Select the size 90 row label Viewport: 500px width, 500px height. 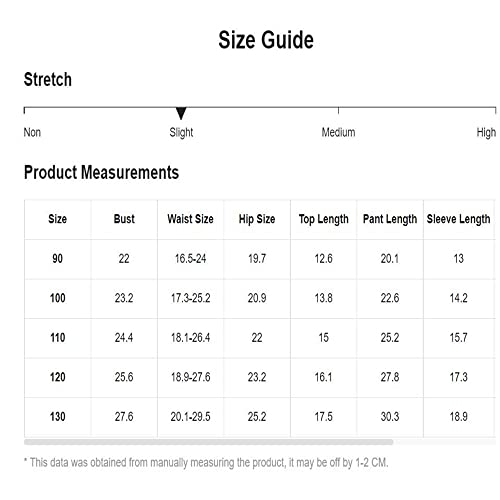click(57, 259)
